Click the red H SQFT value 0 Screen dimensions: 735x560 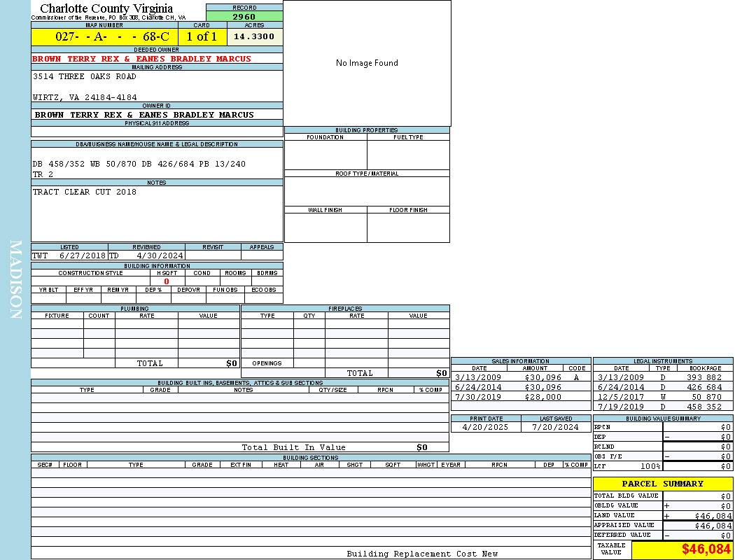167,281
